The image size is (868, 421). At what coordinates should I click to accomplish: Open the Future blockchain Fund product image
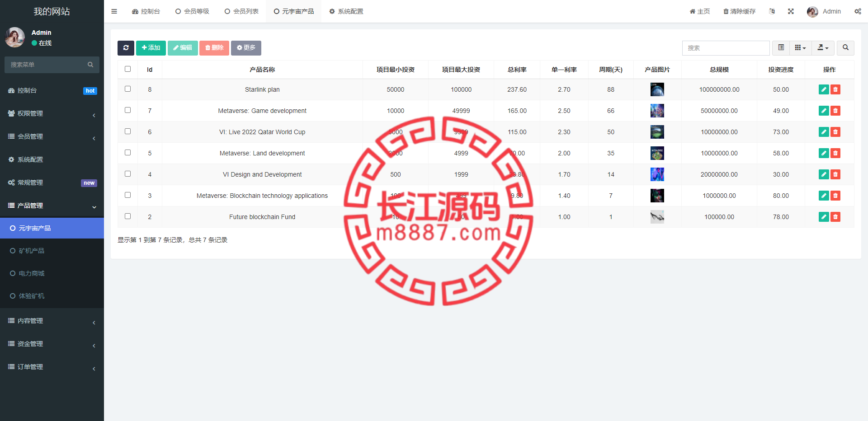[657, 217]
